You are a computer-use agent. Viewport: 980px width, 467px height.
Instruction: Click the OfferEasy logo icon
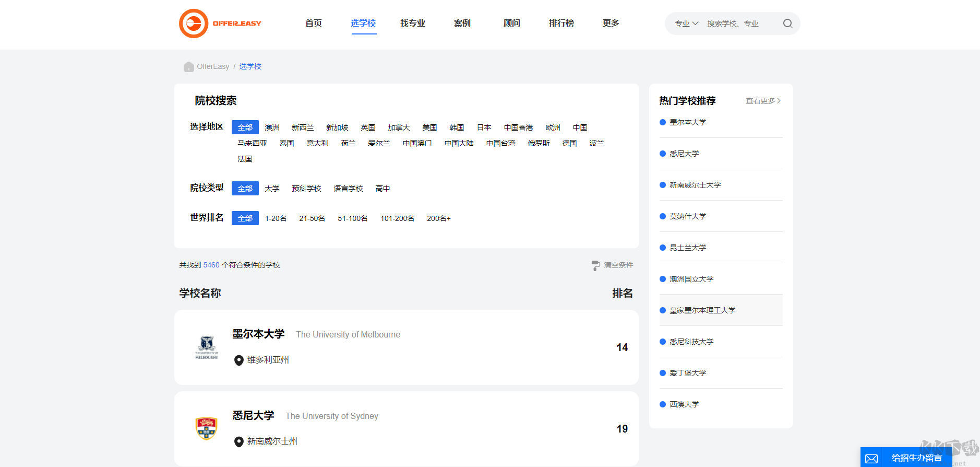click(x=194, y=24)
